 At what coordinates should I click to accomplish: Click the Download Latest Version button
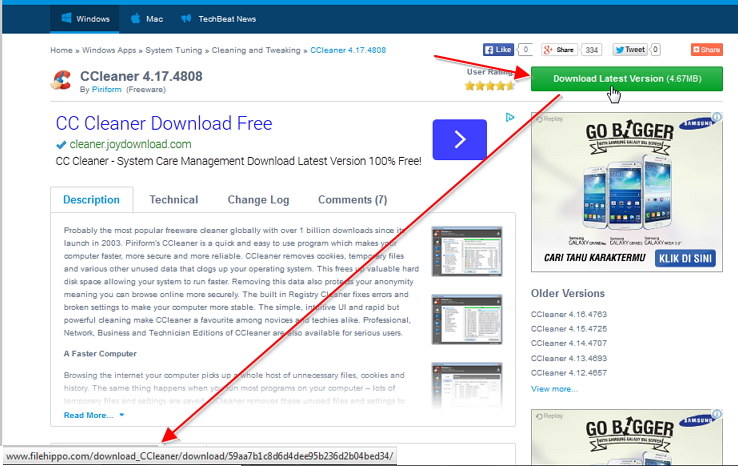627,79
